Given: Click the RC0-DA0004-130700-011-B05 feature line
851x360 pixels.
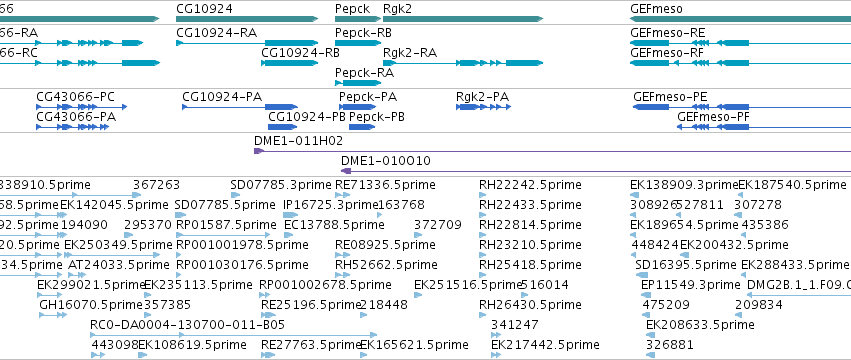Looking at the screenshot, I should (233, 335).
